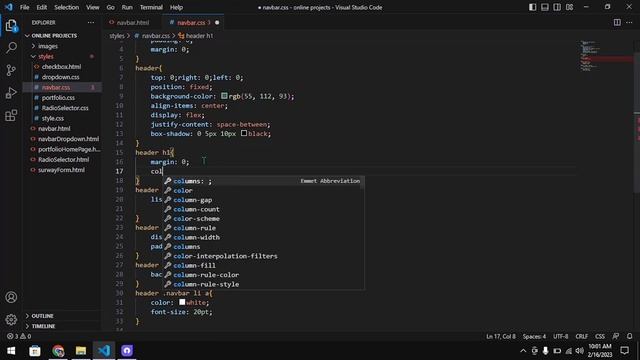Toggle secondary side bar layout icon
This screenshot has height=360, width=640.
557,7
